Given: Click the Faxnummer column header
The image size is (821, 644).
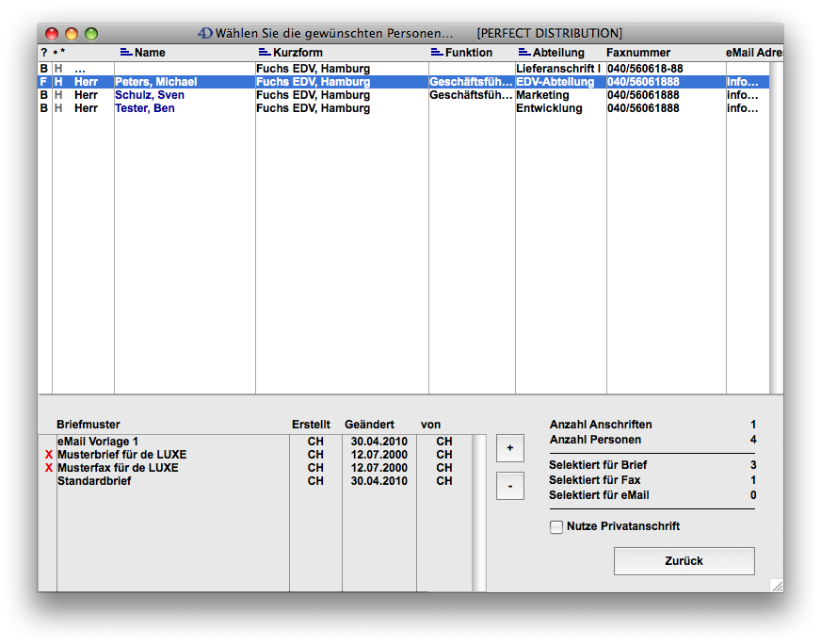Looking at the screenshot, I should (637, 53).
